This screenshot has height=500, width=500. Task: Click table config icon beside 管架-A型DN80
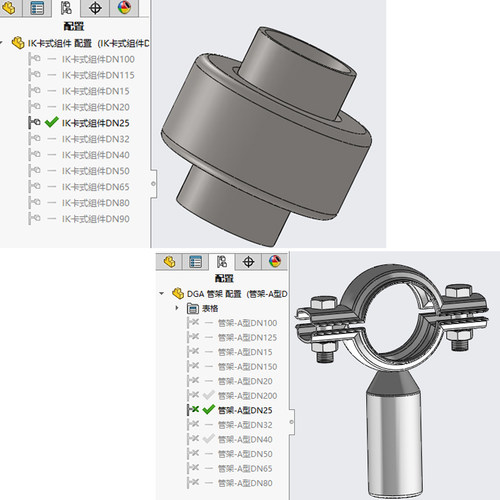click(193, 483)
